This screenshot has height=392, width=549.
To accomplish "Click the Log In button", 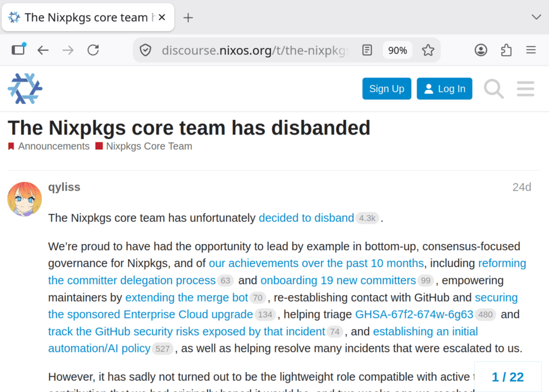I will (x=444, y=88).
